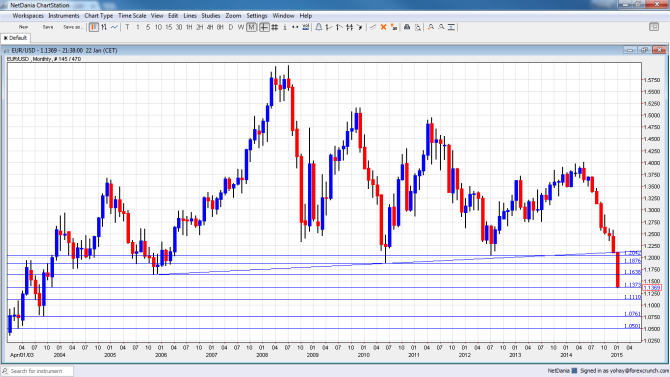Set time scale to 10 minutes

point(158,27)
